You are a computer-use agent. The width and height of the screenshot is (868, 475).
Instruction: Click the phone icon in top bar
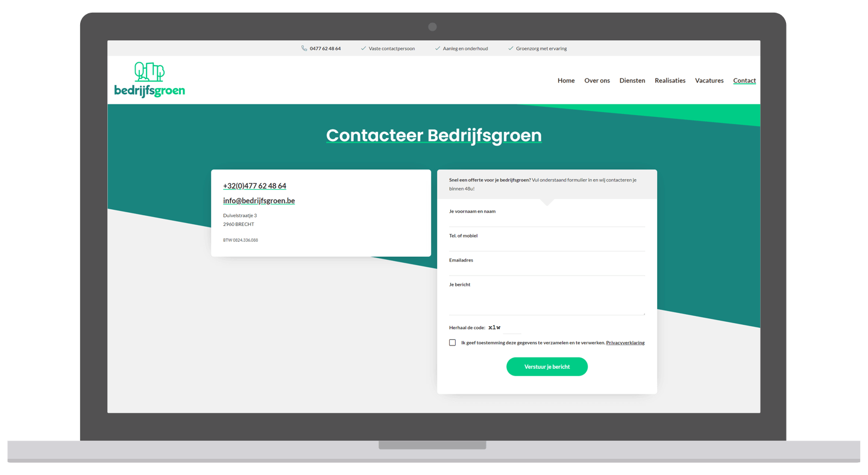pos(304,48)
